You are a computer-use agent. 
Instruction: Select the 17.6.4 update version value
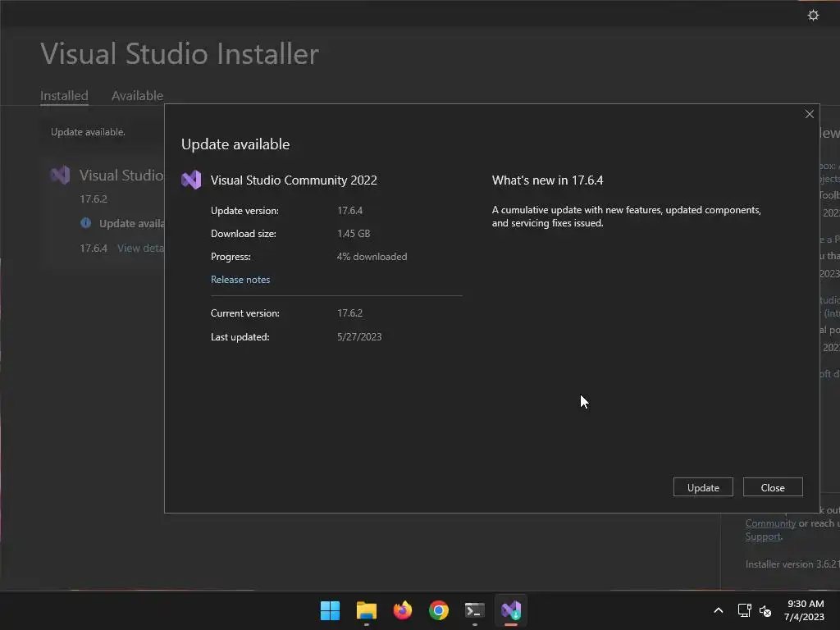click(x=349, y=211)
